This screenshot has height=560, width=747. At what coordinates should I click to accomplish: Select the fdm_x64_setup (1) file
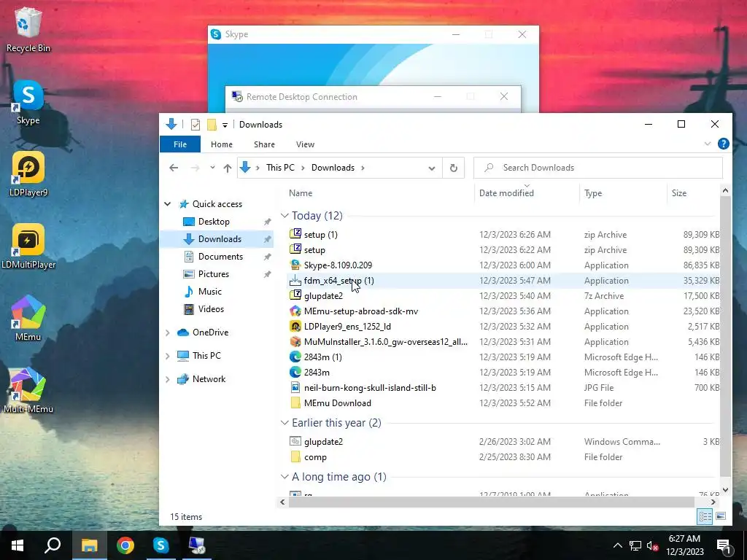(338, 281)
